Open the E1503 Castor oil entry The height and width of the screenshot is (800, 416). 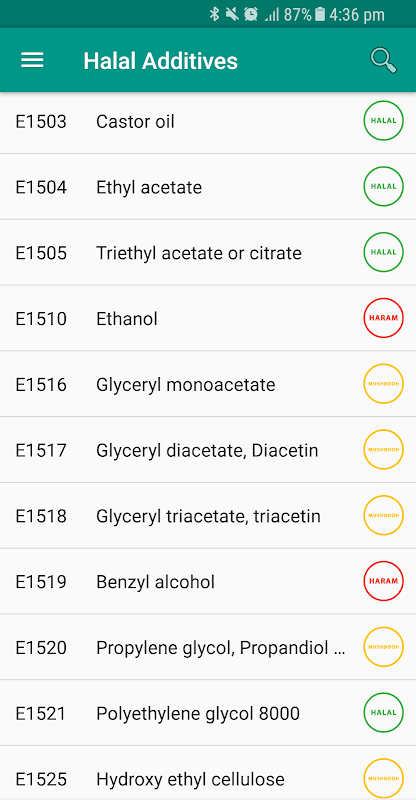(x=208, y=122)
